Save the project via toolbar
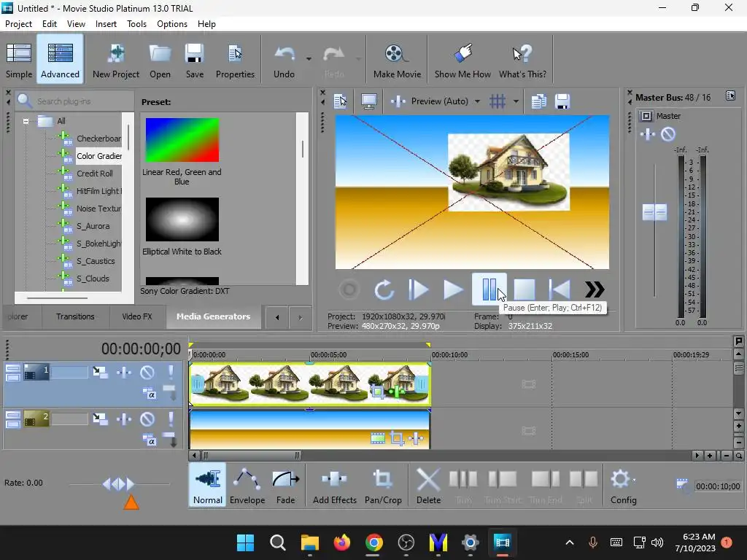The width and height of the screenshot is (747, 560). click(x=194, y=60)
